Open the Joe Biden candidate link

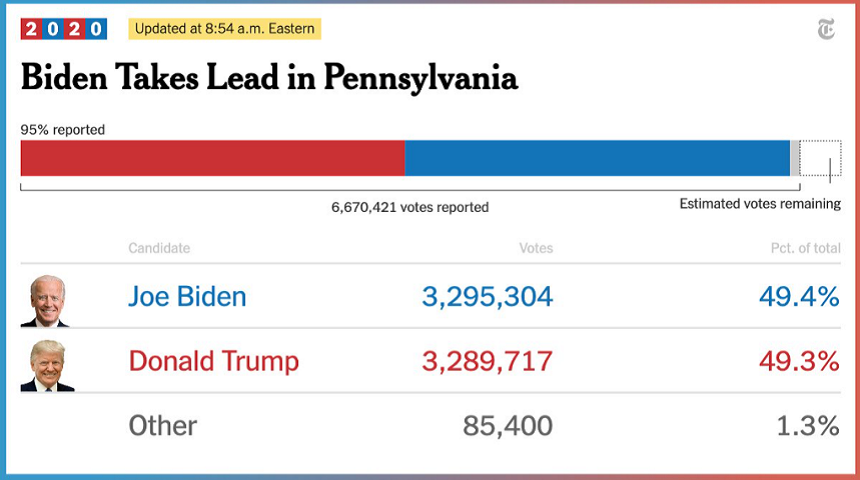click(187, 297)
